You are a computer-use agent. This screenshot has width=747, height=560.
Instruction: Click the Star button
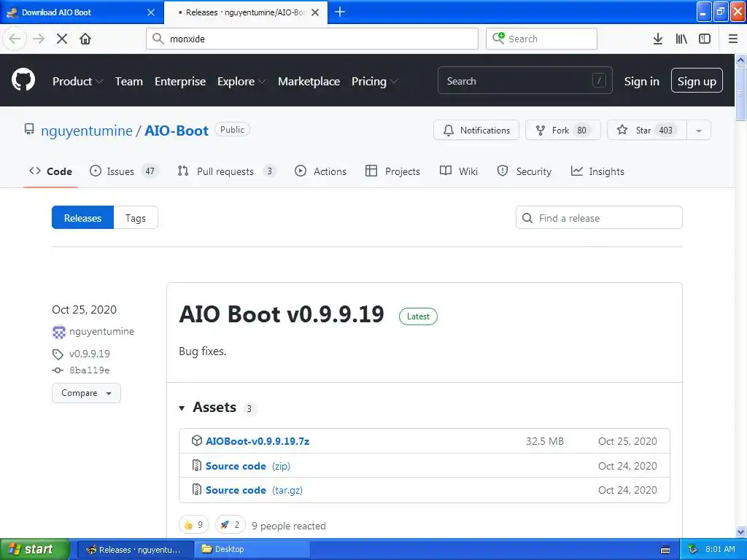647,131
